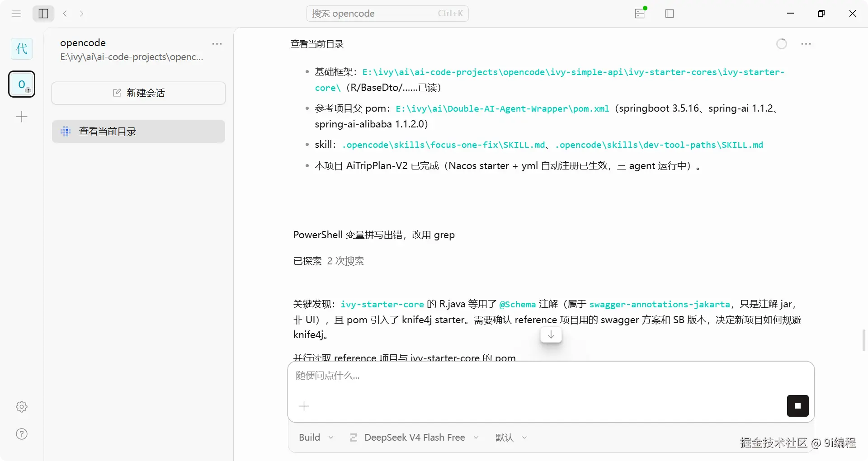Open the help question mark icon

coord(22,434)
